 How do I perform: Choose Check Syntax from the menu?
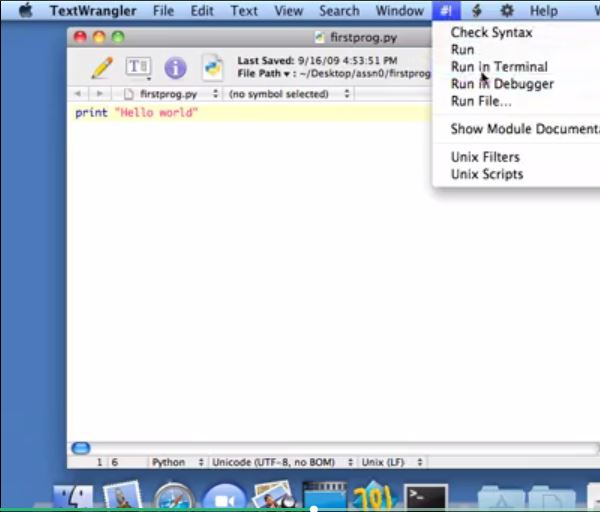coord(491,33)
